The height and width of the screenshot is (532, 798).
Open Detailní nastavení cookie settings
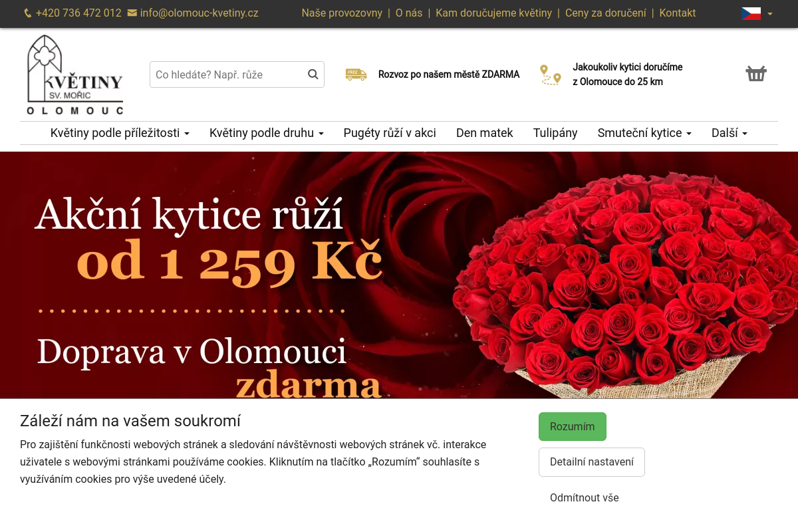[x=591, y=462]
